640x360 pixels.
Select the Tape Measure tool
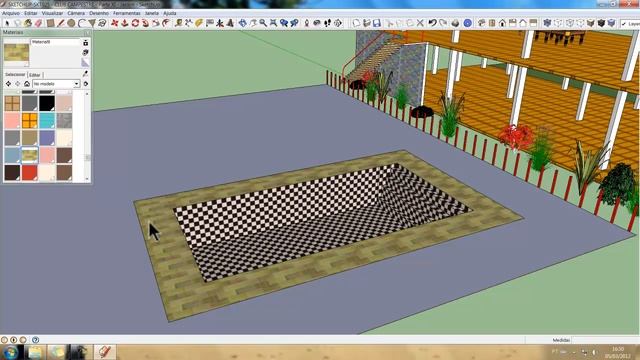tap(178, 23)
